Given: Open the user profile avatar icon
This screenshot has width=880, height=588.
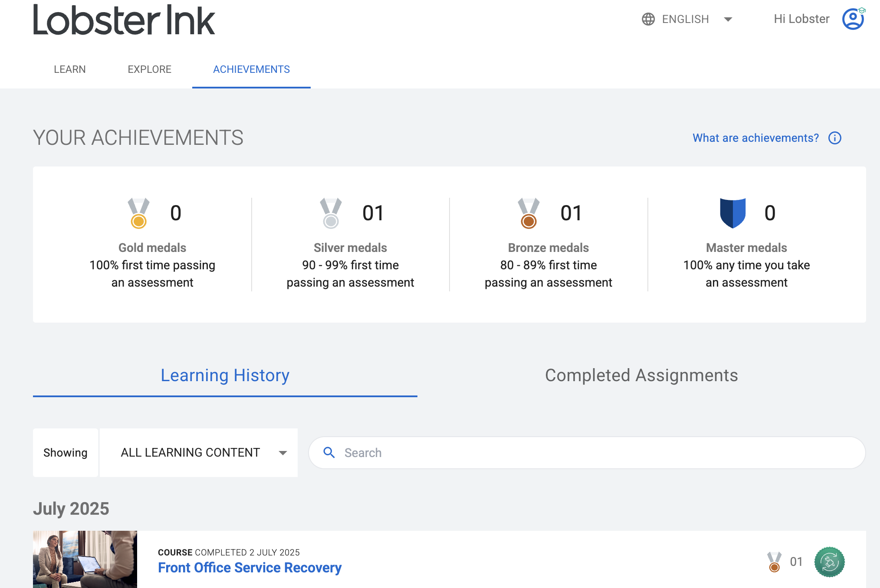Looking at the screenshot, I should (x=853, y=19).
